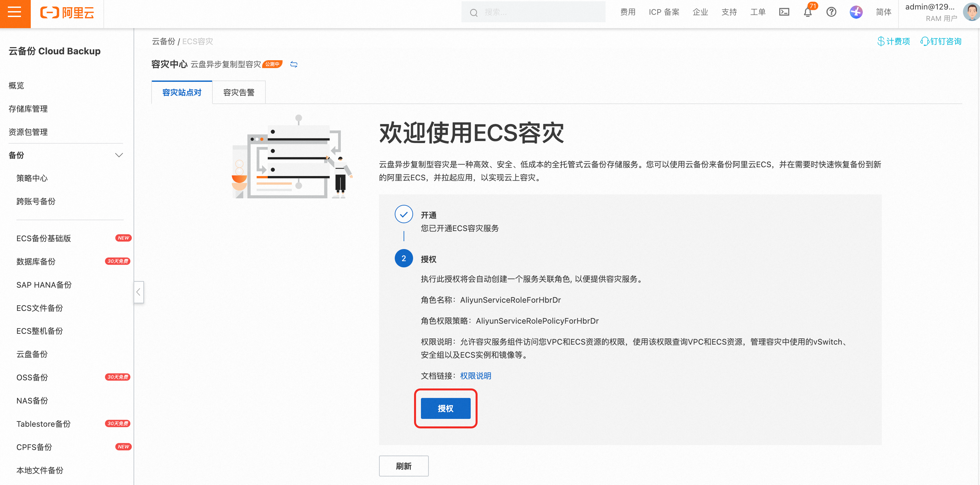
Task: Open OSS备份 in the sidebar
Action: coord(32,377)
